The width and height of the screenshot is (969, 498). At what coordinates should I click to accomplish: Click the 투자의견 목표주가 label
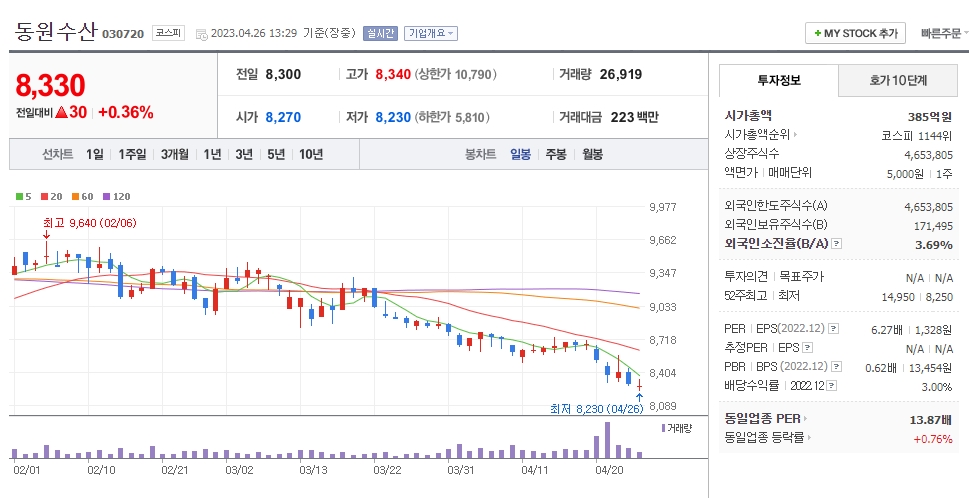[x=774, y=277]
